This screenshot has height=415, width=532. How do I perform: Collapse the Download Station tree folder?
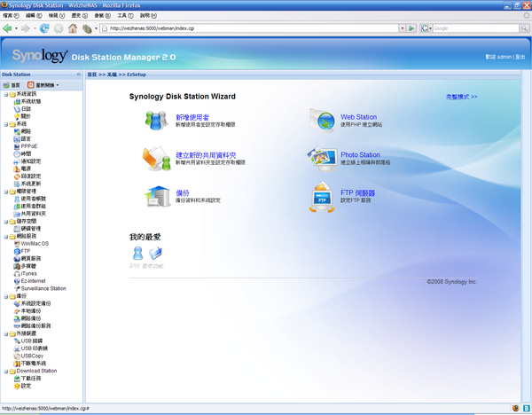point(6,372)
